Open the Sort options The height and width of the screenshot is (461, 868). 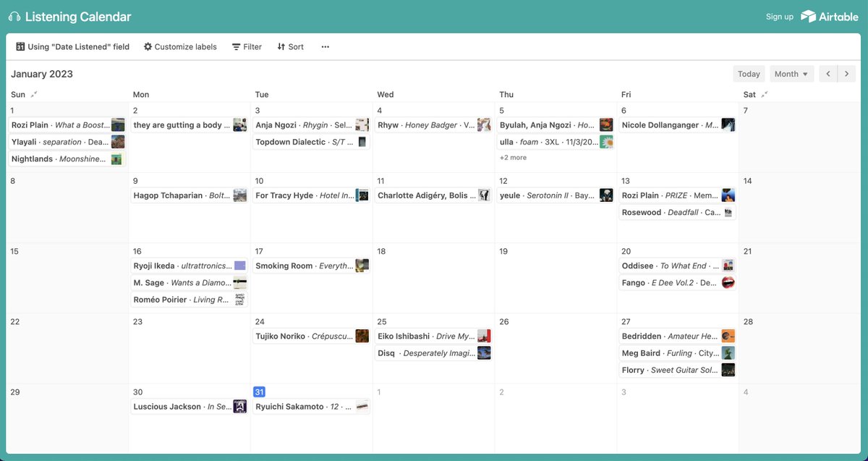[x=291, y=46]
